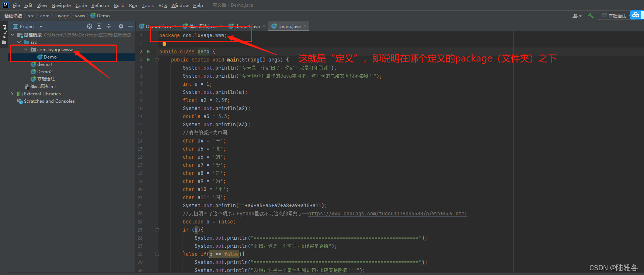
Task: Click the com breadcrumb in navigation bar
Action: 45,16
